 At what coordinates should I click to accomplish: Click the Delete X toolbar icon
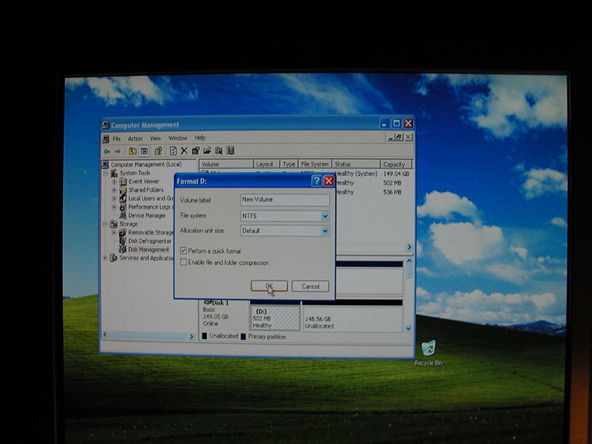pos(184,151)
